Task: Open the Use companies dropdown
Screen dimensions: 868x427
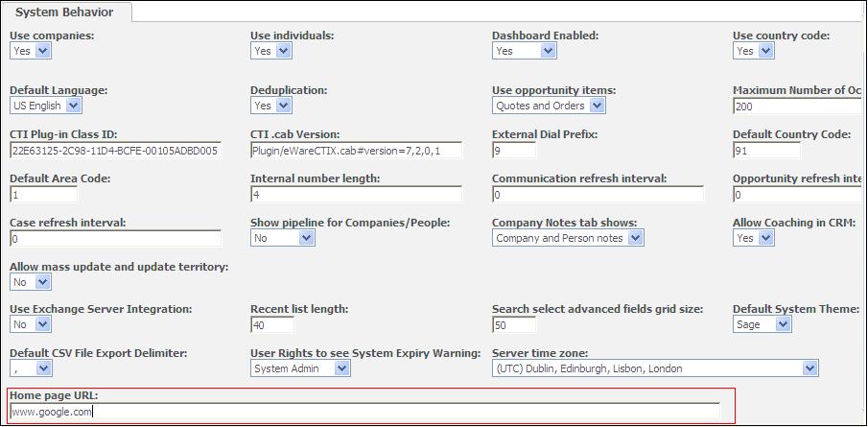Action: tap(31, 51)
